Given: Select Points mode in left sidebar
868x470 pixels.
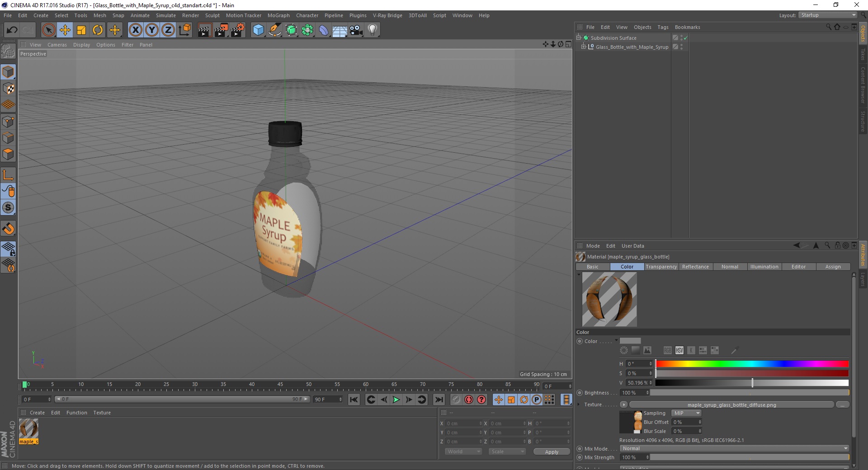Looking at the screenshot, I should click(x=8, y=122).
